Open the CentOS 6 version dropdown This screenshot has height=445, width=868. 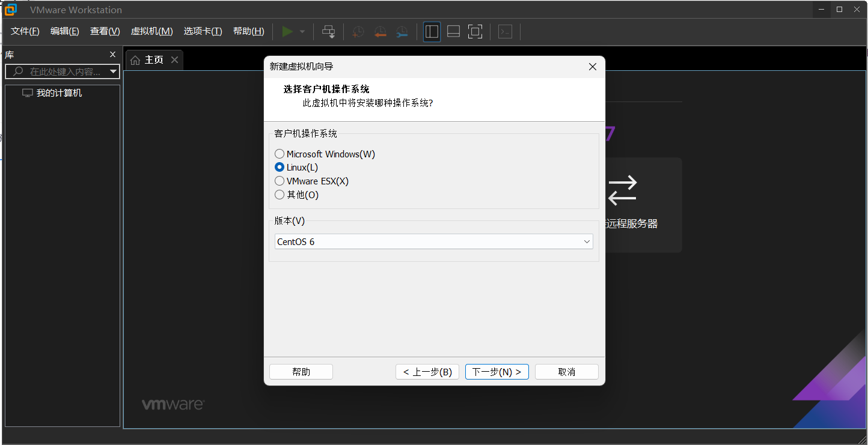pyautogui.click(x=434, y=241)
